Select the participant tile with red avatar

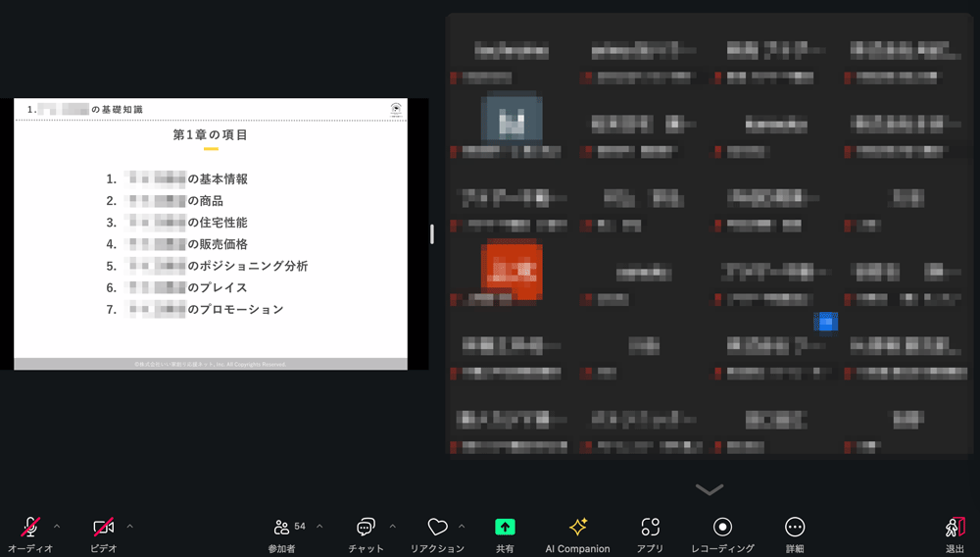click(512, 272)
